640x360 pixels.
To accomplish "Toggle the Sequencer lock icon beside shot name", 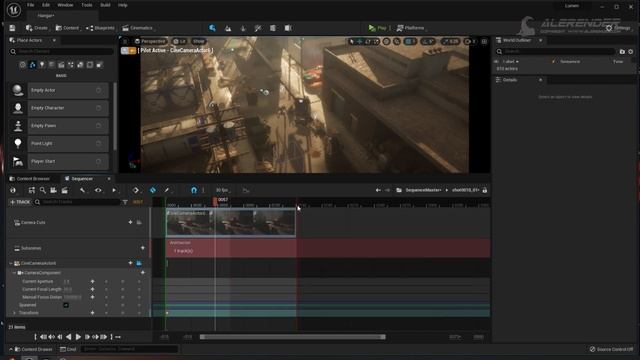I will coord(484,190).
